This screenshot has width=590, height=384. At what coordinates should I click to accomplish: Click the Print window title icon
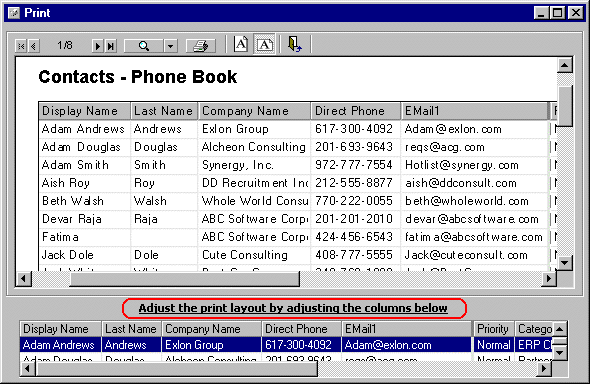14,13
